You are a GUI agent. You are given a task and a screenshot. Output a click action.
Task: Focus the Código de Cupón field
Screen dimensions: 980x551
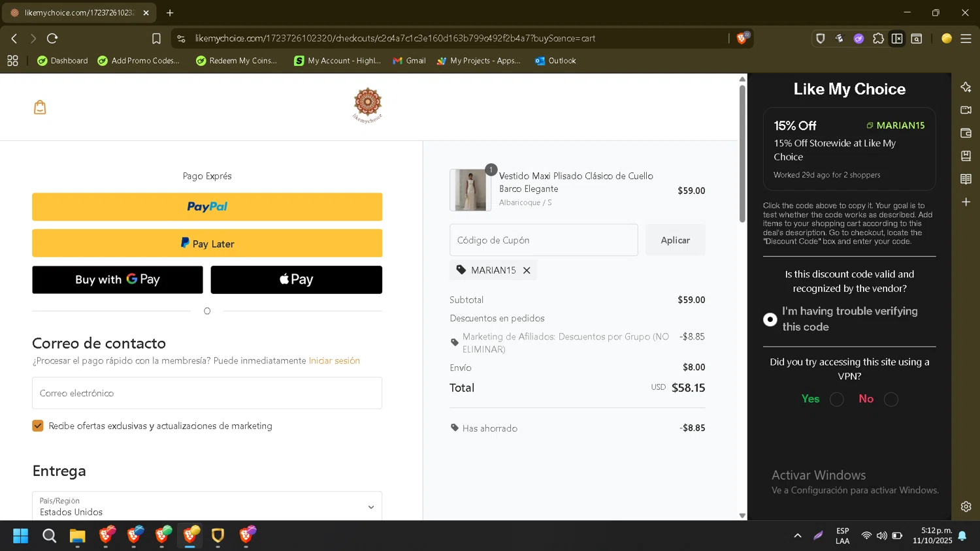pyautogui.click(x=544, y=240)
